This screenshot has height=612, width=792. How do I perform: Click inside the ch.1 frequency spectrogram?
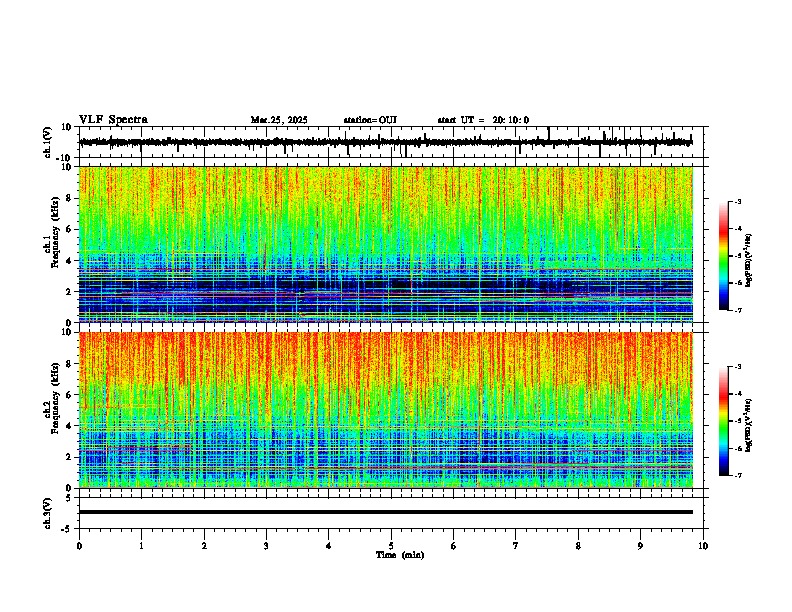(386, 244)
